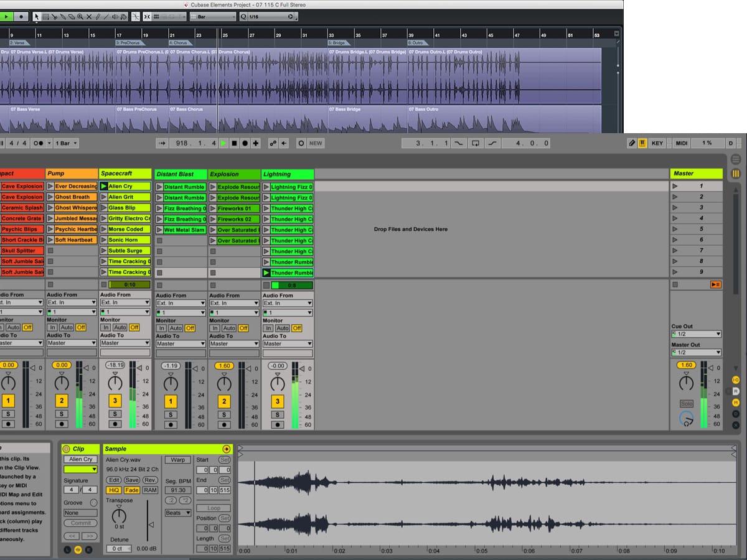Select the Cubase Mute tool
The image size is (747, 560).
[x=88, y=17]
